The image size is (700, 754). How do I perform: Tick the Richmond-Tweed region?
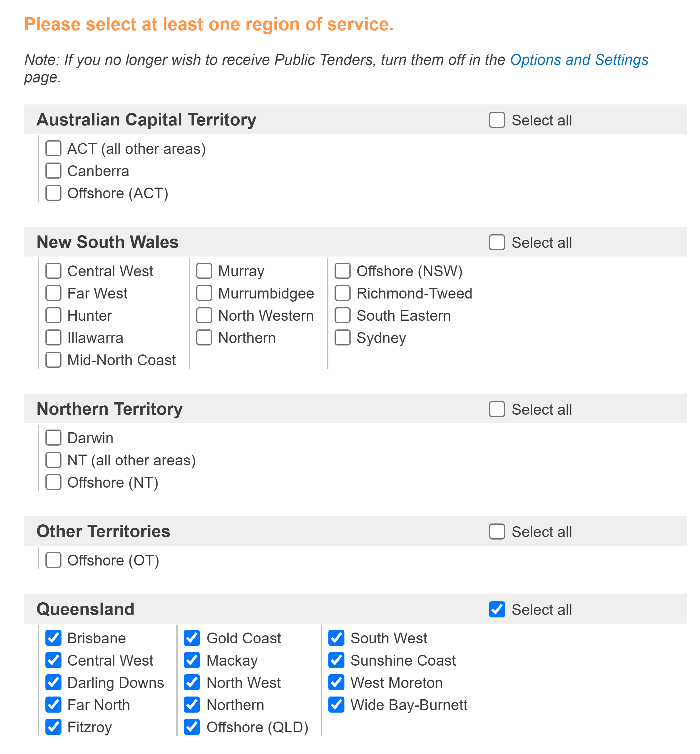point(342,293)
